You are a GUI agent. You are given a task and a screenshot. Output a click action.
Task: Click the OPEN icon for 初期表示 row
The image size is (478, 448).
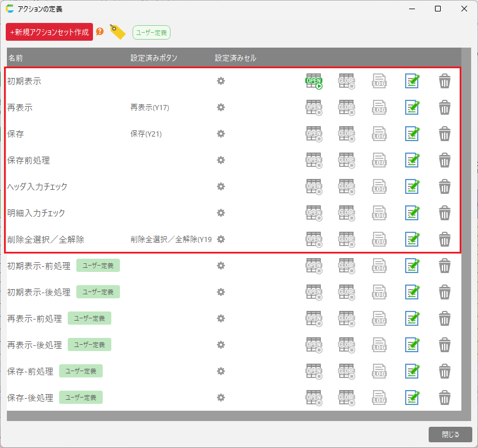click(313, 81)
